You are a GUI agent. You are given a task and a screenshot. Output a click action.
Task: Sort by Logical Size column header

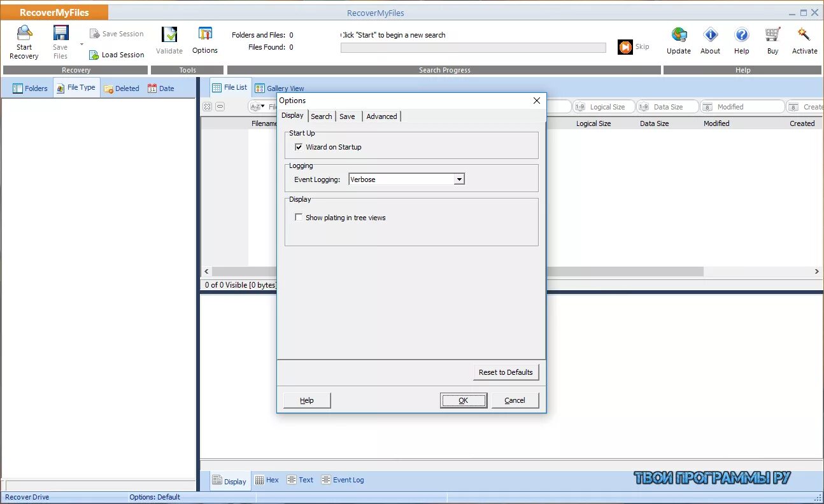593,123
